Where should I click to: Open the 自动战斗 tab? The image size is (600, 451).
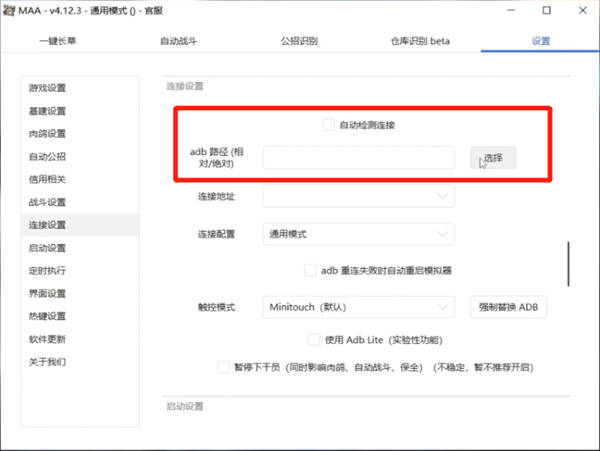(x=180, y=42)
